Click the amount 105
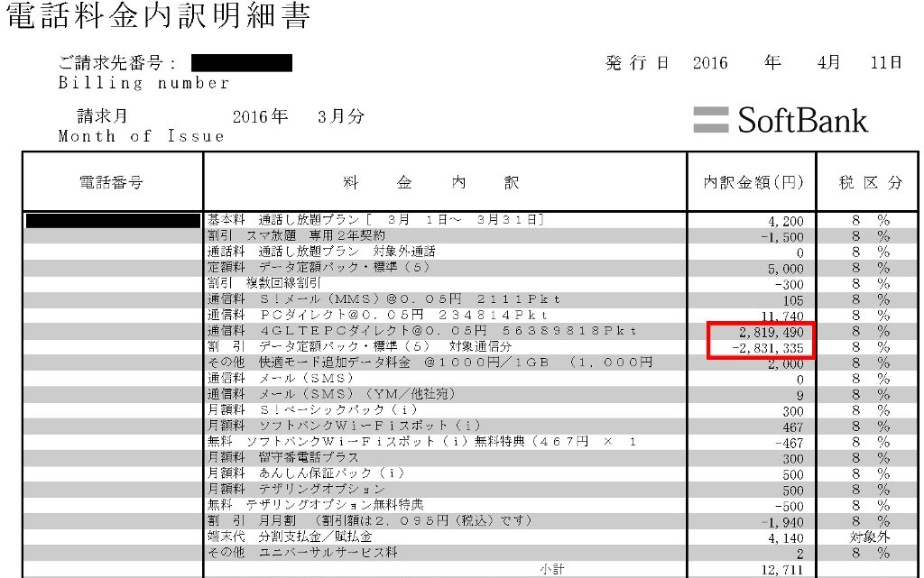The width and height of the screenshot is (924, 578). click(x=793, y=301)
